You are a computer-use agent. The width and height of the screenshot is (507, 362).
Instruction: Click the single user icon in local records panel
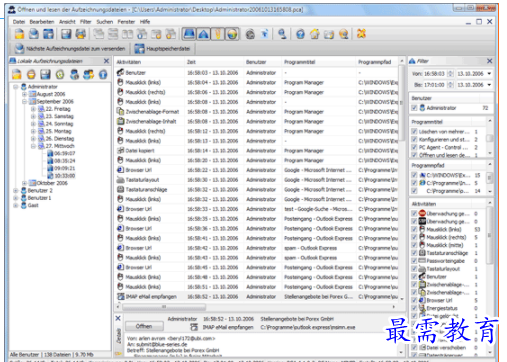pyautogui.click(x=74, y=74)
